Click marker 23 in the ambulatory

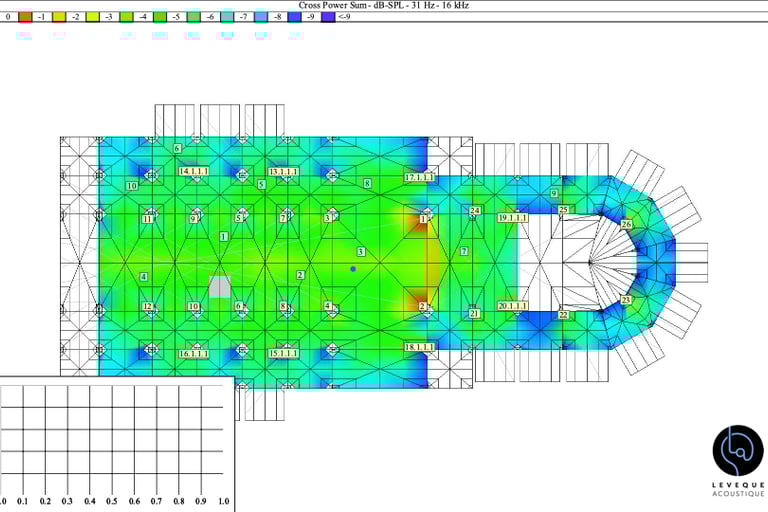click(x=626, y=300)
